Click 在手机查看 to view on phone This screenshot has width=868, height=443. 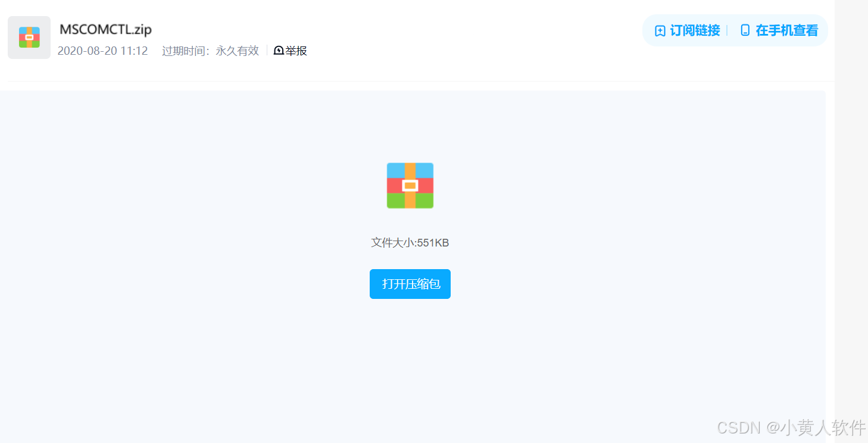(779, 30)
